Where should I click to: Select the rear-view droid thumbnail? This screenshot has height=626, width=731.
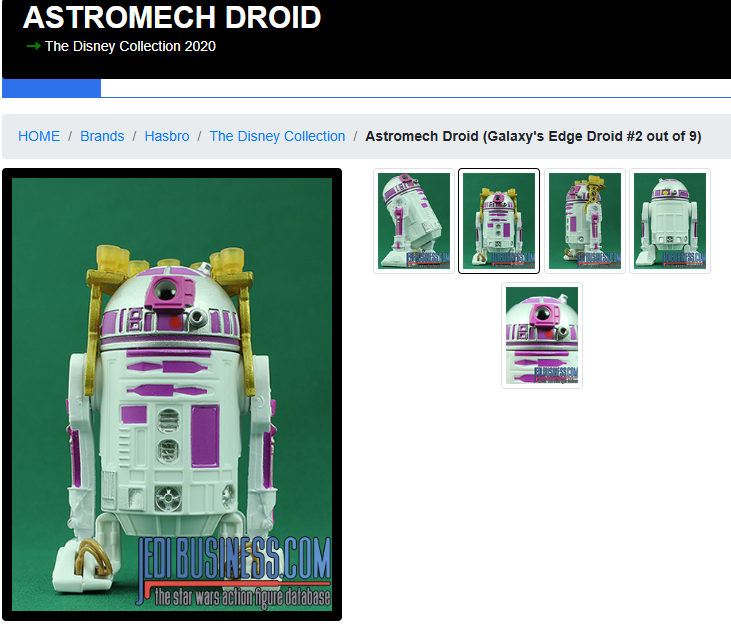670,221
